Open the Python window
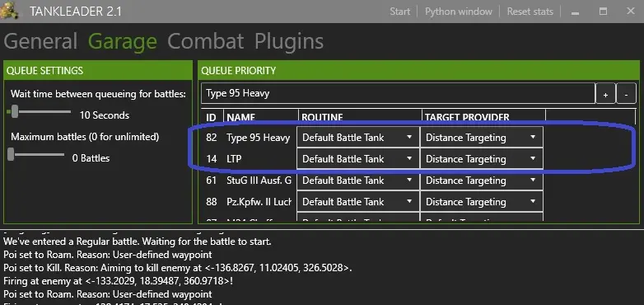This screenshot has width=644, height=305. [459, 12]
